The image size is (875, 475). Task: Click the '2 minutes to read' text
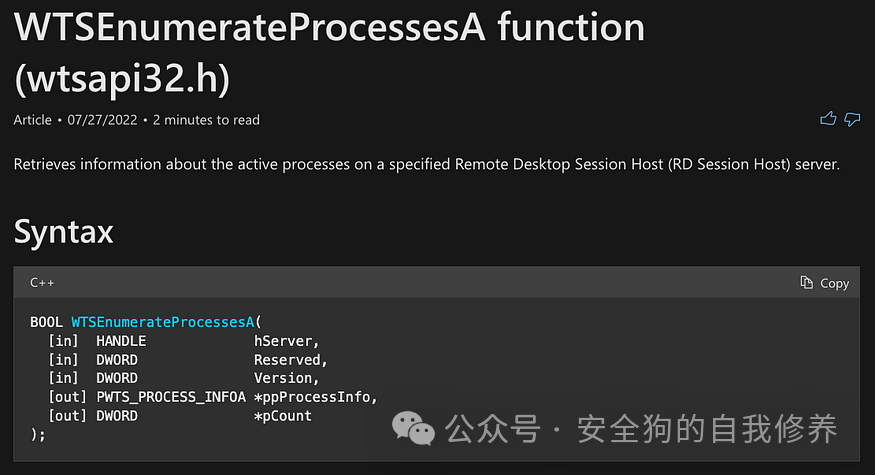tap(207, 120)
